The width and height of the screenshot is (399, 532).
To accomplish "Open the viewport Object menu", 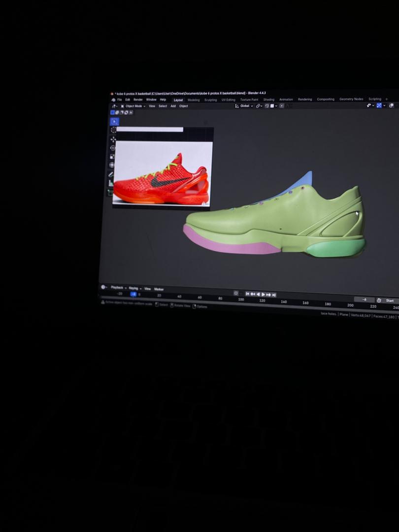I will 184,106.
